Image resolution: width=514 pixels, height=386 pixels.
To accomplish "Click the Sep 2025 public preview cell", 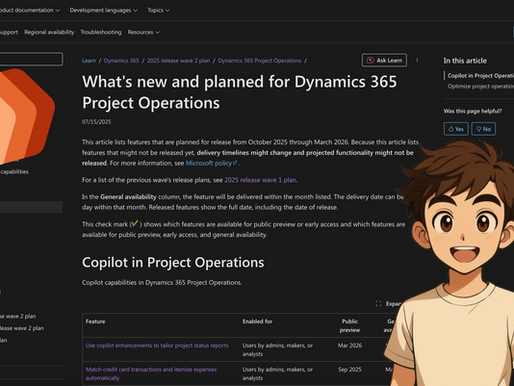I will (350, 370).
